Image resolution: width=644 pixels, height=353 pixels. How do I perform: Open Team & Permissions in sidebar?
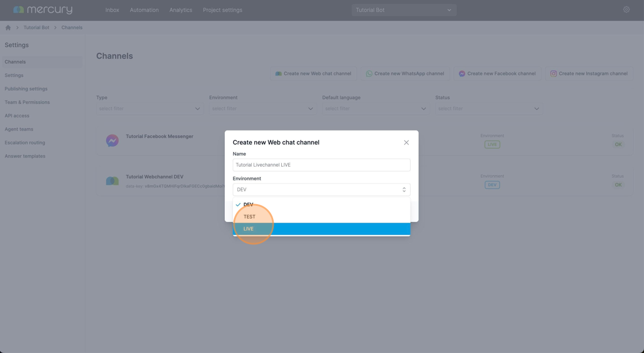[x=27, y=102]
